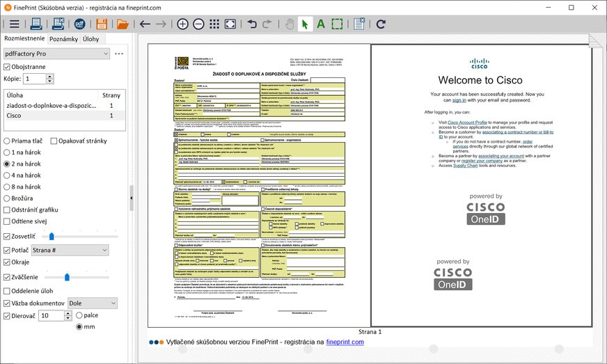Click the Zosvetliť brightness slider
The width and height of the screenshot is (607, 364).
point(51,237)
